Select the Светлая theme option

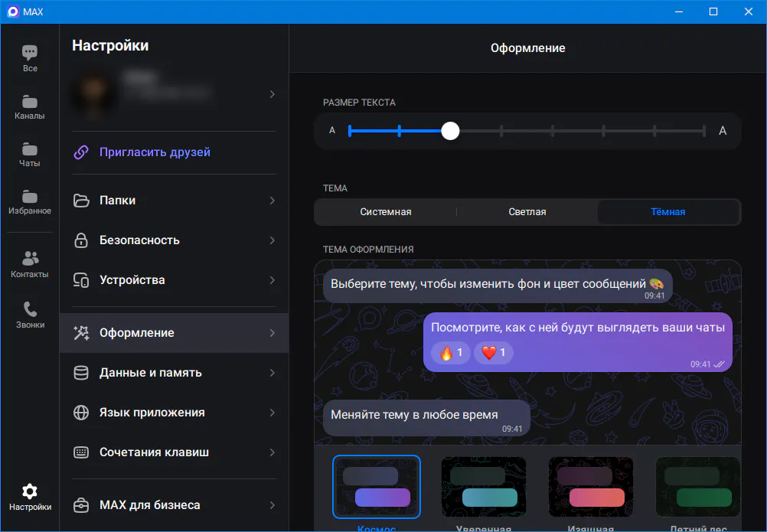(x=527, y=212)
